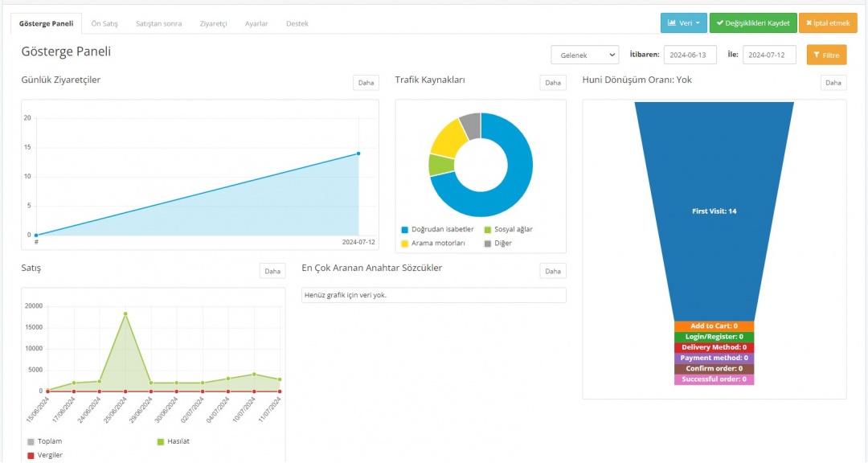Open the Veri dropdown with chart icon
The width and height of the screenshot is (868, 463).
click(x=683, y=23)
